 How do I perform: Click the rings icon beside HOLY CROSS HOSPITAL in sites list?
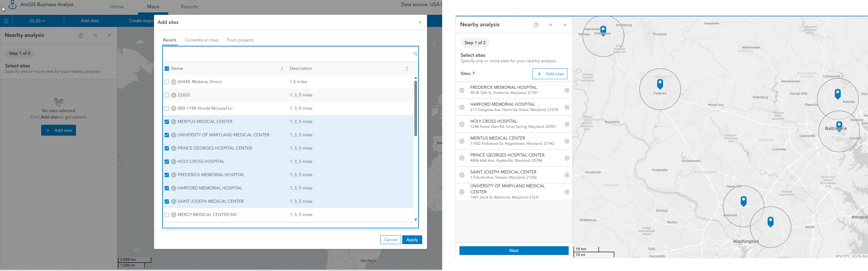pyautogui.click(x=462, y=124)
